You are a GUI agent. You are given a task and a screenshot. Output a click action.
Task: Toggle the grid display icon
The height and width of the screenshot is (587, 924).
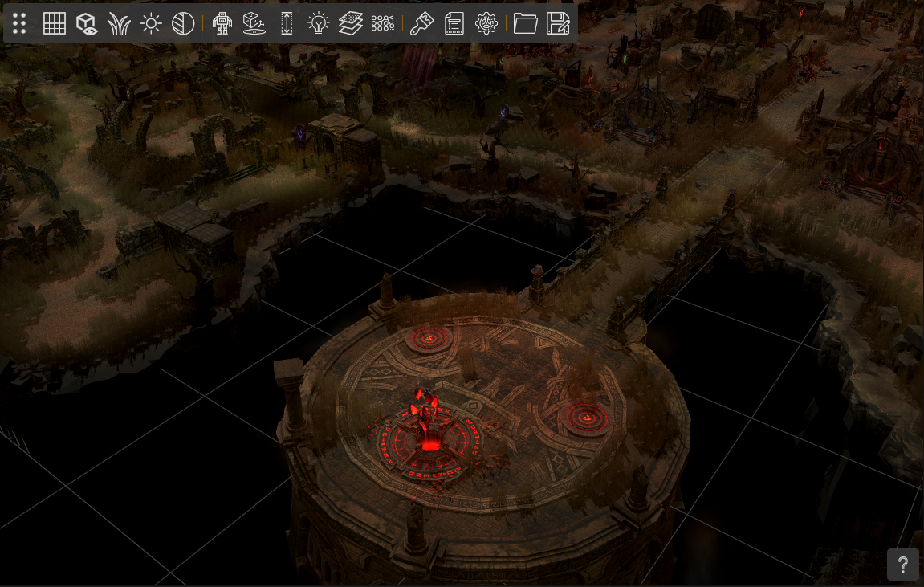click(x=55, y=23)
